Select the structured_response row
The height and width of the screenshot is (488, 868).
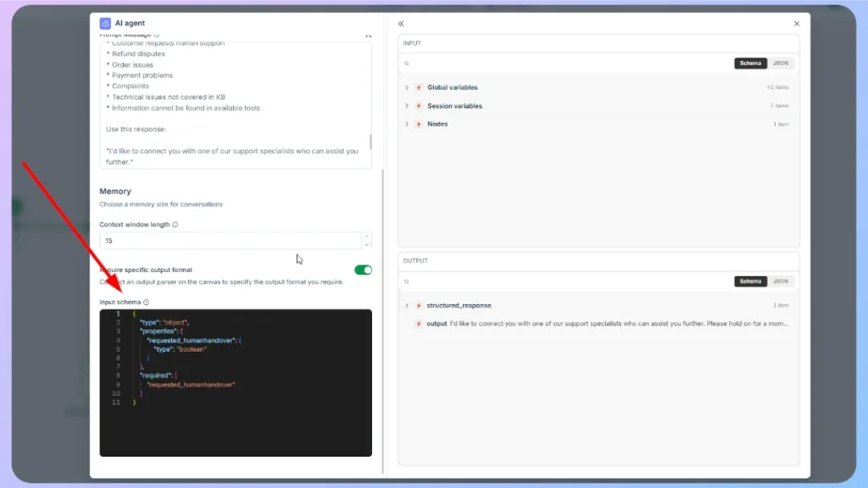pos(598,305)
